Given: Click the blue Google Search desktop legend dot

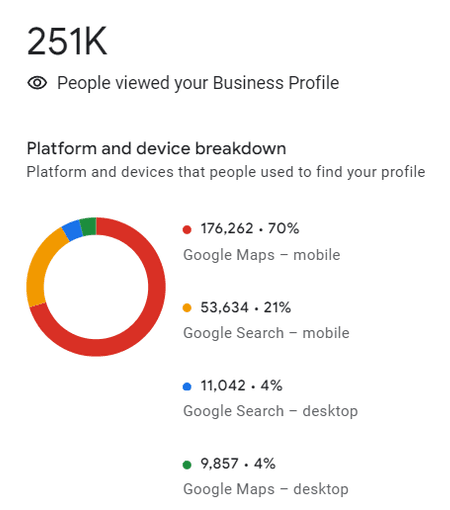Looking at the screenshot, I should 187,386.
